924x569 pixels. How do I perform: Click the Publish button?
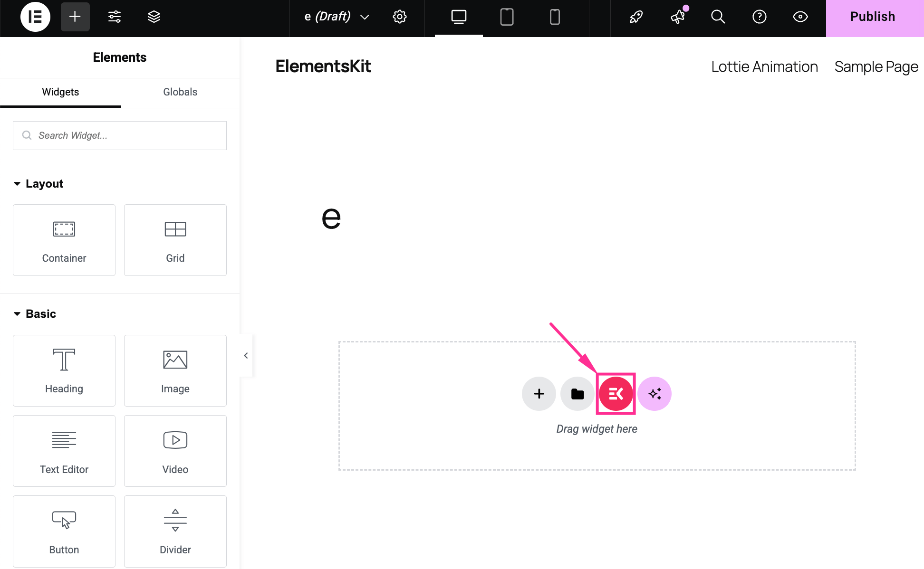[x=872, y=17]
